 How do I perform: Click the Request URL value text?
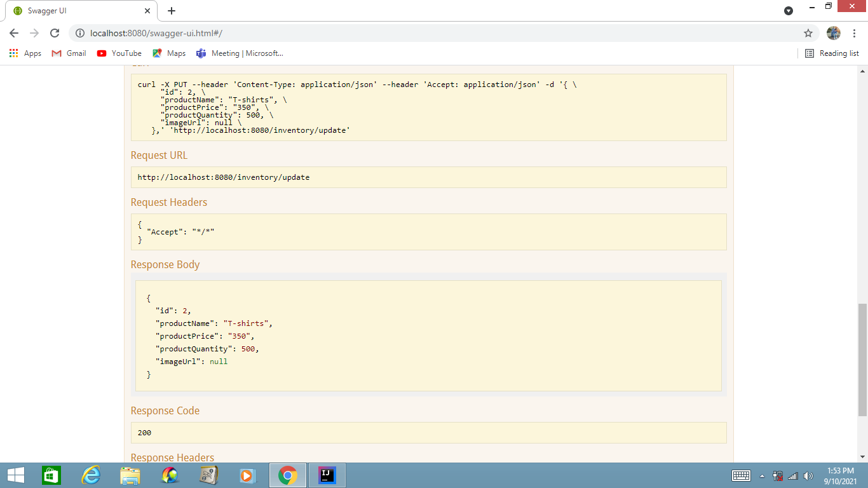click(224, 177)
